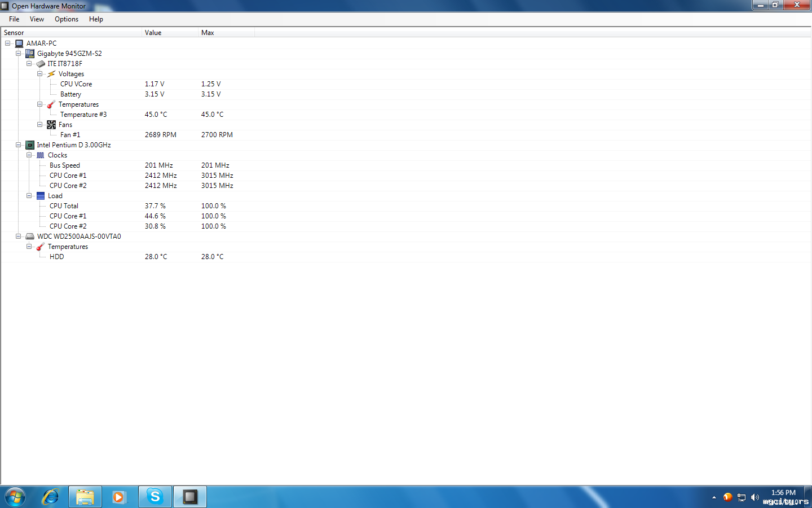Screen dimensions: 812x508
Task: Click the network icon in system tray
Action: 742,497
